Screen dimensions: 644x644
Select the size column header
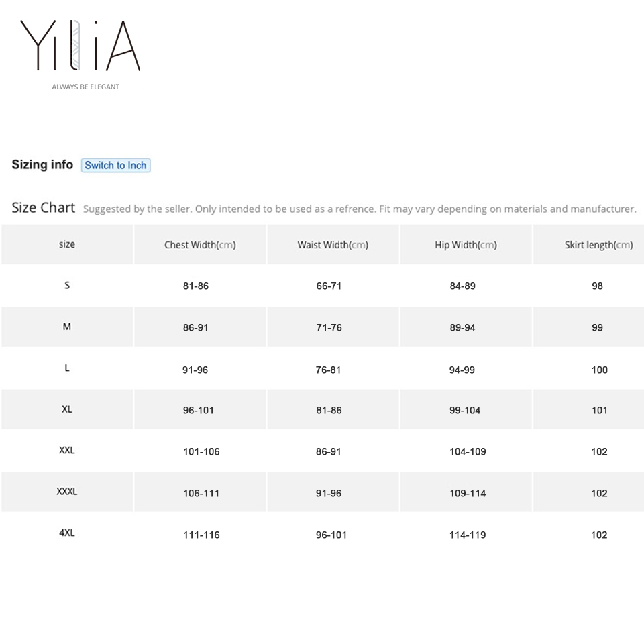(x=66, y=244)
